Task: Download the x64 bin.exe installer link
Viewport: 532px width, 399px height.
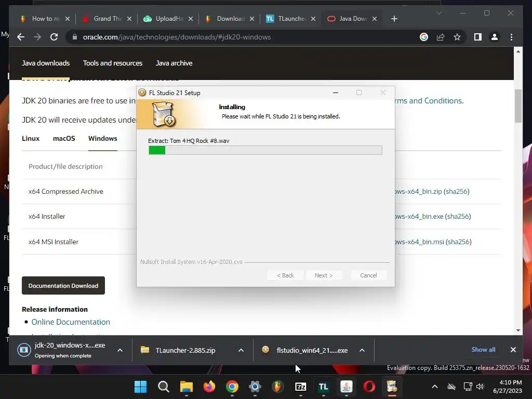Action: (419, 217)
